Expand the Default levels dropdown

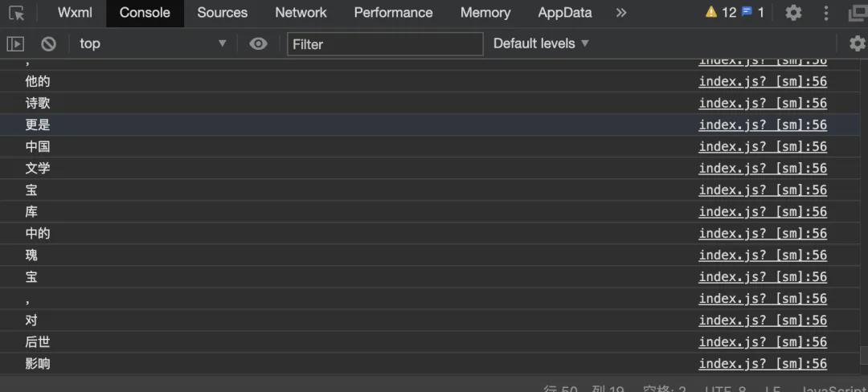(541, 43)
